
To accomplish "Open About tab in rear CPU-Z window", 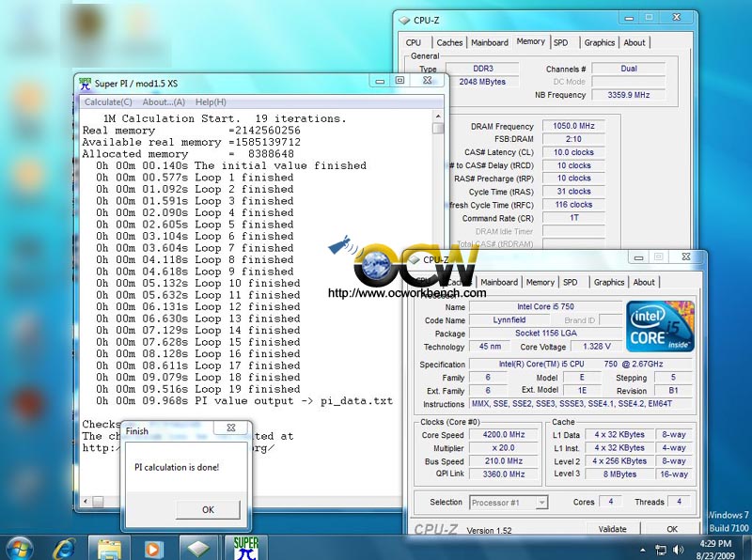I will click(x=634, y=42).
